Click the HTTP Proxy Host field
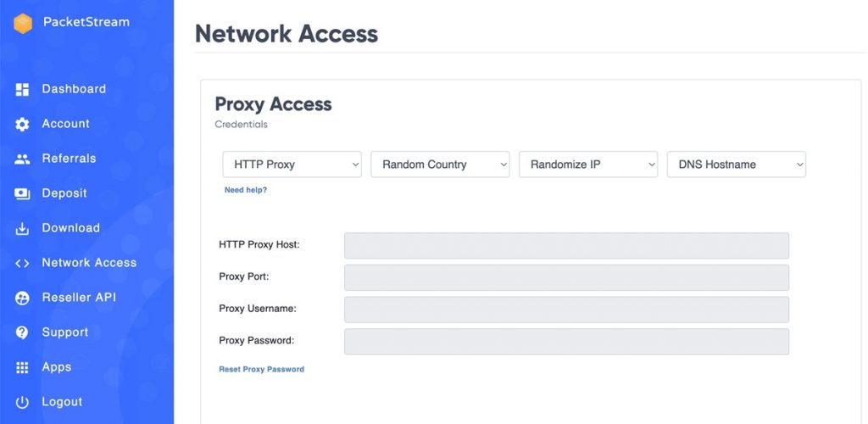Image resolution: width=868 pixels, height=424 pixels. pyautogui.click(x=566, y=246)
